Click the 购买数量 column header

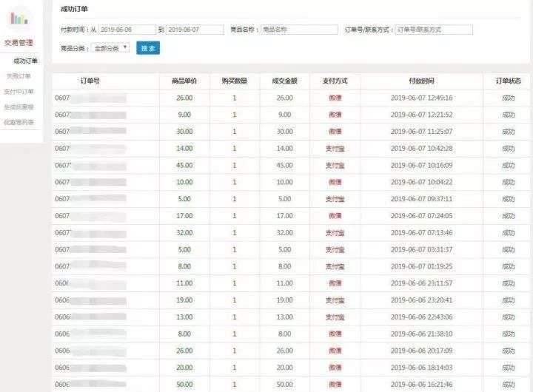pyautogui.click(x=235, y=81)
